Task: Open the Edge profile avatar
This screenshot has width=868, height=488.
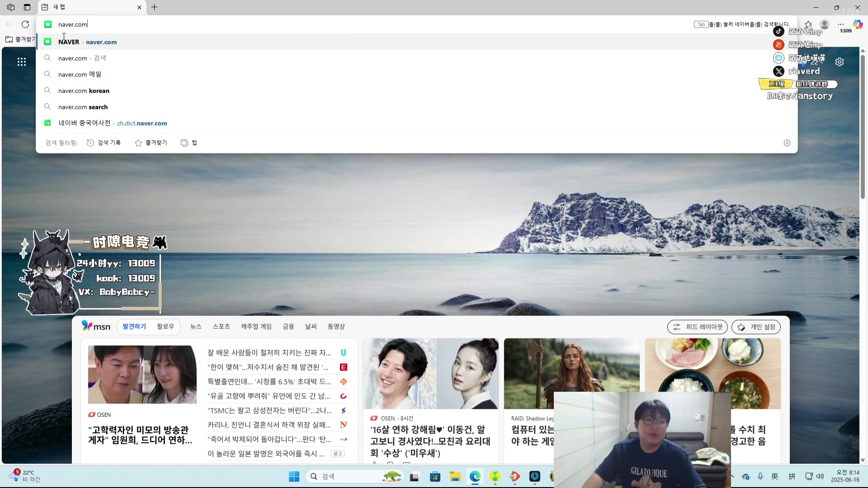Action: click(x=825, y=24)
